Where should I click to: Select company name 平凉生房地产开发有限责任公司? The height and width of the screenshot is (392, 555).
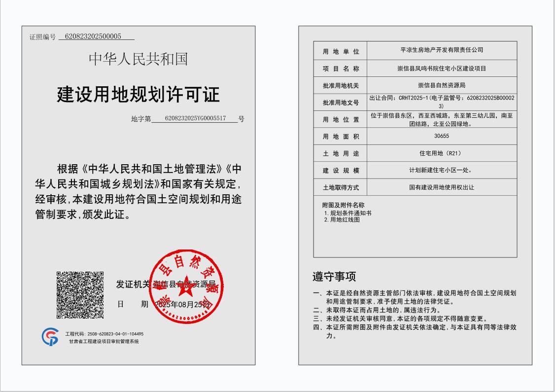point(442,50)
